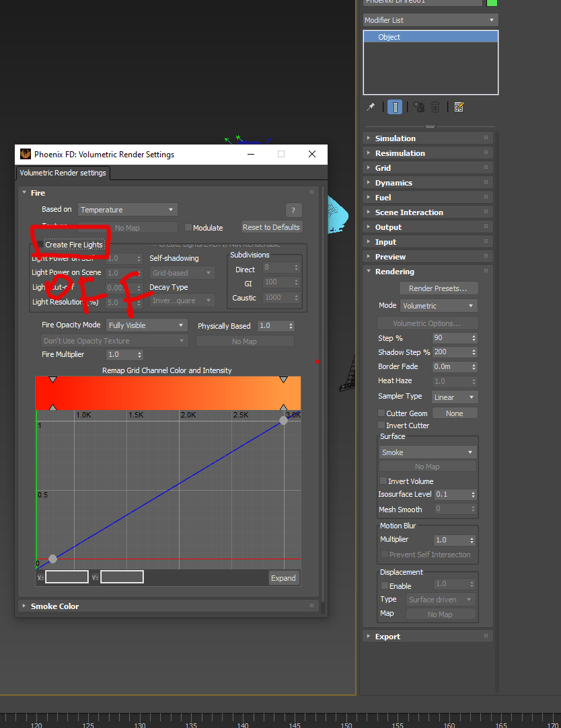
Task: Enable the Modulate checkbox
Action: coord(188,227)
